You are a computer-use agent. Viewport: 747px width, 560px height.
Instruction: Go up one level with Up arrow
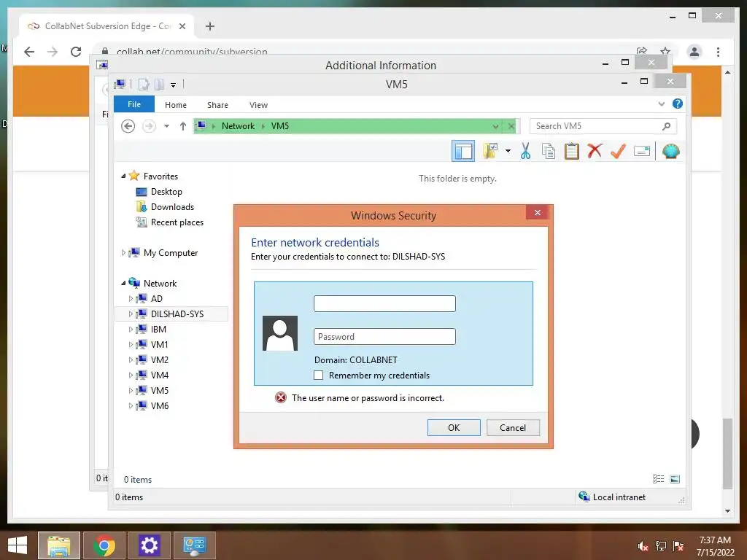[183, 126]
